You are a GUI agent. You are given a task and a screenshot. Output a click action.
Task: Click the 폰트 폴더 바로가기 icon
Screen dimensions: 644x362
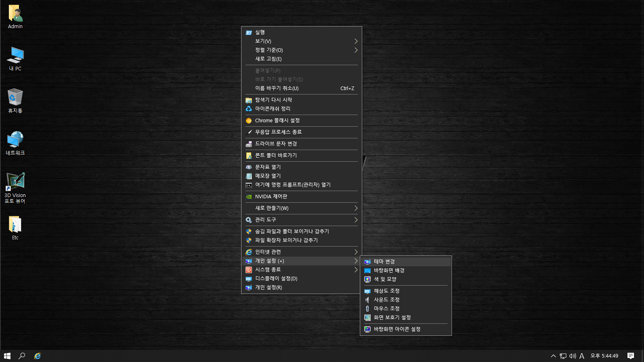click(249, 155)
